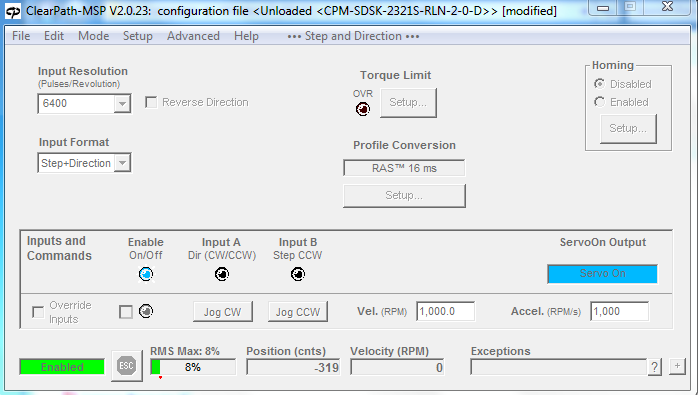The height and width of the screenshot is (395, 698).
Task: Open the Advanced menu
Action: point(193,36)
